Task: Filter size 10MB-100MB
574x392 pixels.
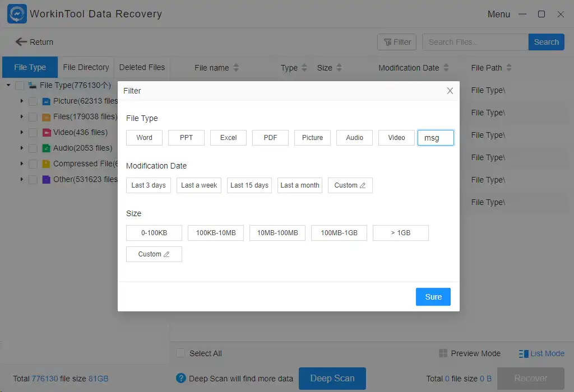Action: [277, 233]
